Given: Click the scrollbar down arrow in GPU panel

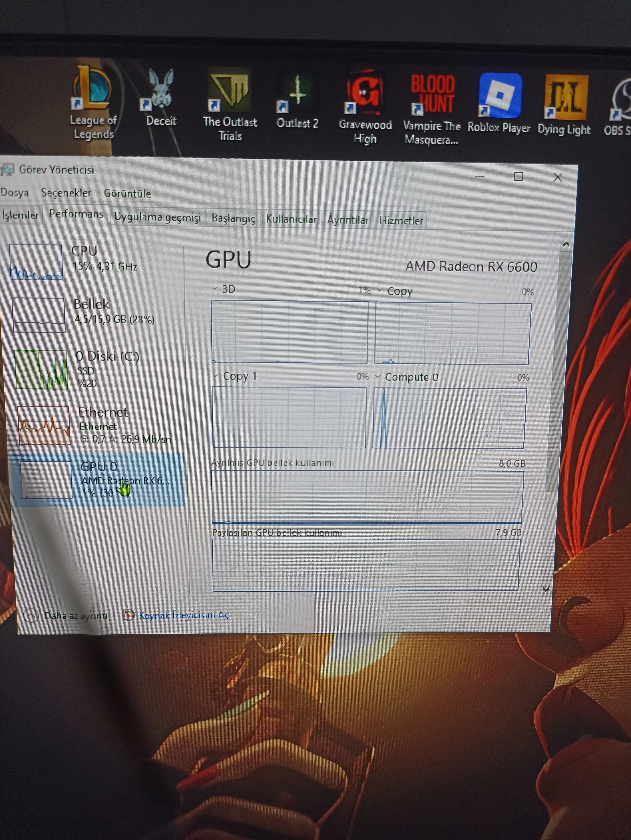Looking at the screenshot, I should [546, 589].
